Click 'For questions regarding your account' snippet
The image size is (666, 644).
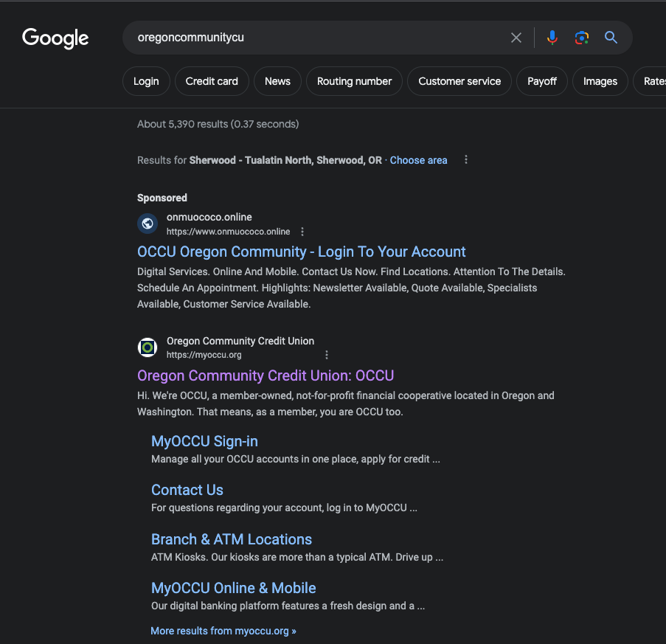(x=284, y=508)
